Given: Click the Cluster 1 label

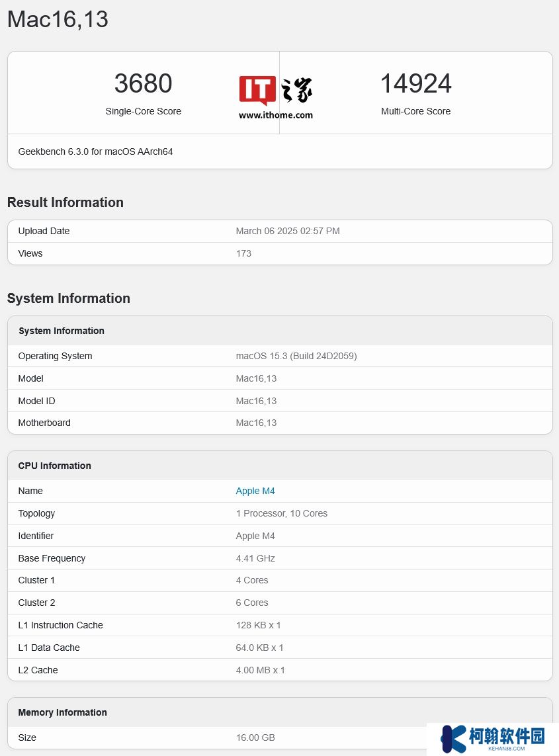Looking at the screenshot, I should pyautogui.click(x=36, y=581).
